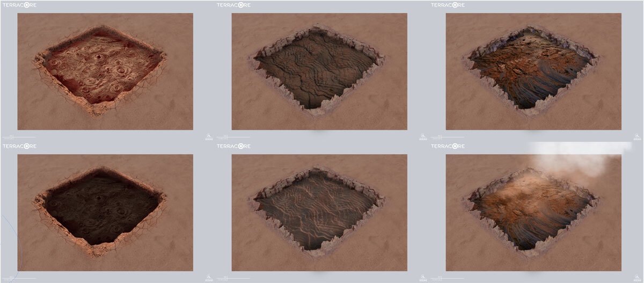Open the red swirling crater terrain image
This screenshot has height=283, width=644.
point(105,71)
